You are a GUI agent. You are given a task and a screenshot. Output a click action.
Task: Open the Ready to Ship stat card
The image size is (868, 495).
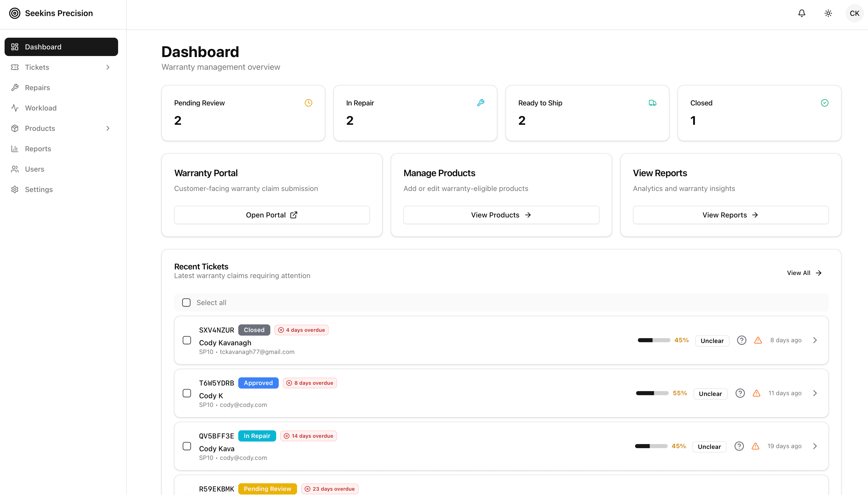pyautogui.click(x=587, y=113)
